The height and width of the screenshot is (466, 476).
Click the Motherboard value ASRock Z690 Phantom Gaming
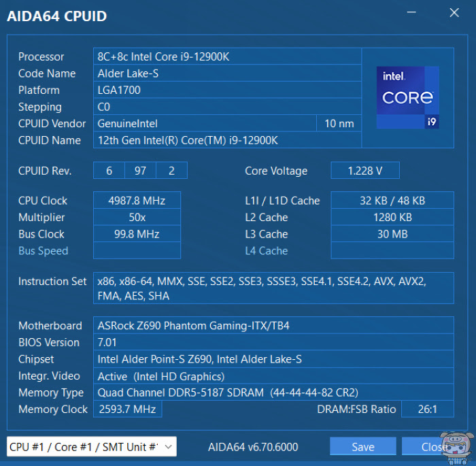[273, 325]
